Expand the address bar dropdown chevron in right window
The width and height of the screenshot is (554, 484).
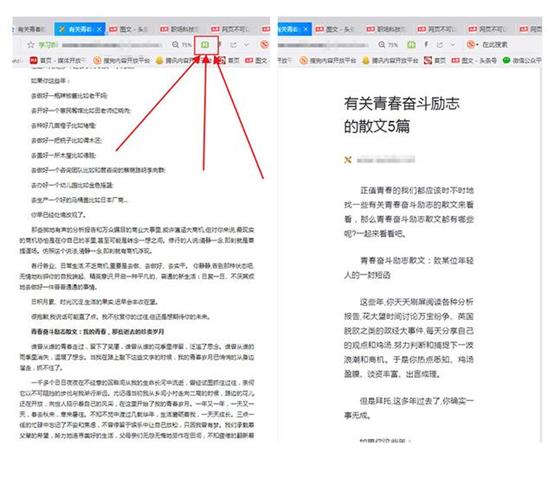point(453,45)
